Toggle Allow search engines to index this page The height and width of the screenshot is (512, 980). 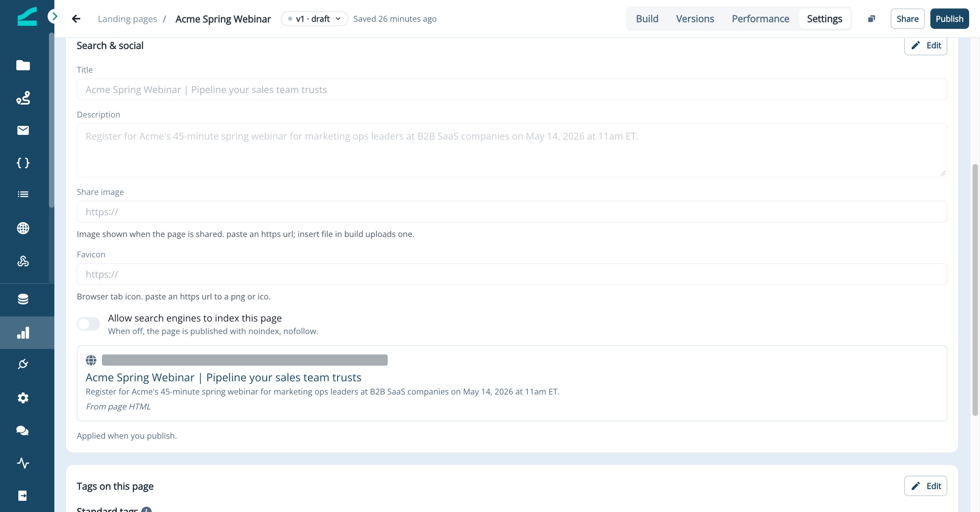(x=88, y=324)
